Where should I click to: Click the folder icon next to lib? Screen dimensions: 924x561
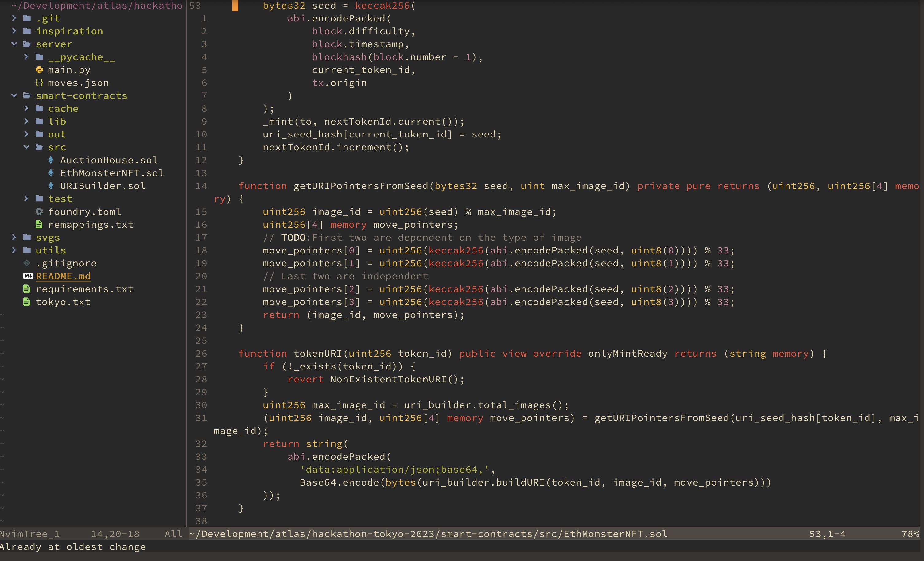click(39, 121)
